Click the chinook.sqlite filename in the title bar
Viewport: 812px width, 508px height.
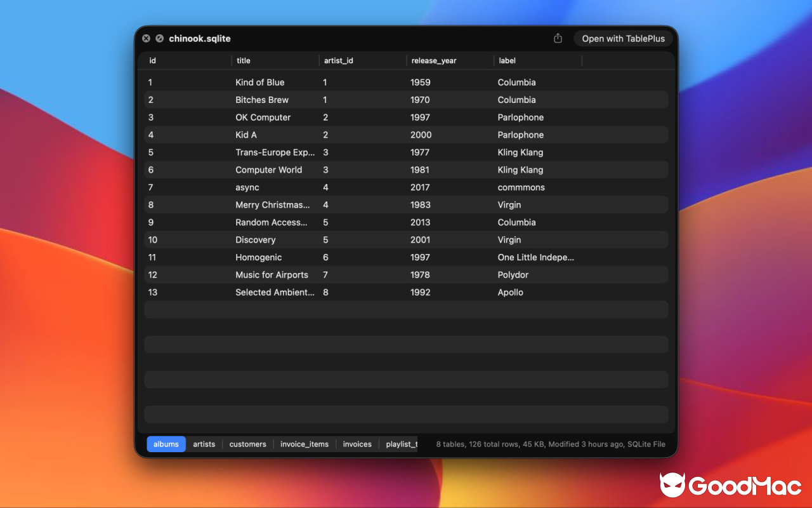(199, 38)
